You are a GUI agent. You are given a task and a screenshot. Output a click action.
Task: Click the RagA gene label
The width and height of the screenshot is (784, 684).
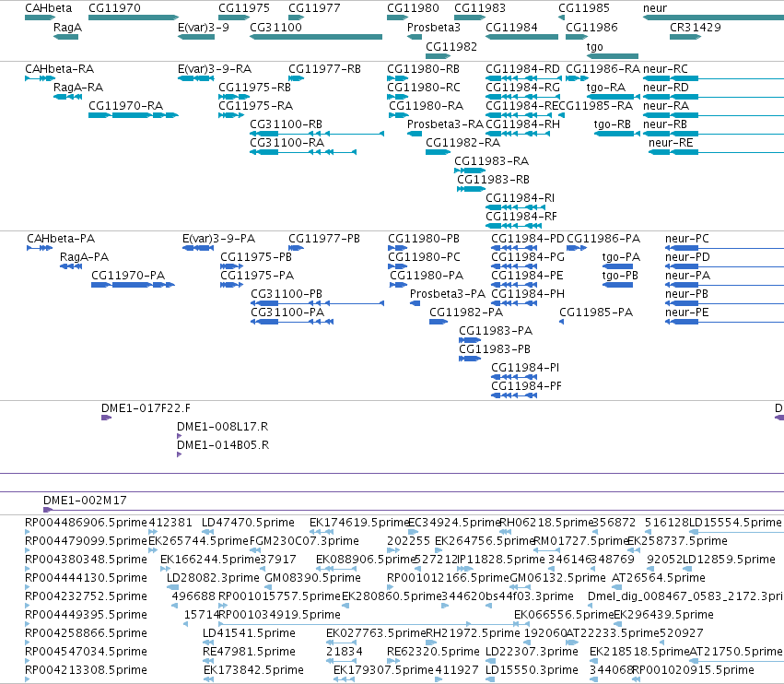click(x=67, y=28)
